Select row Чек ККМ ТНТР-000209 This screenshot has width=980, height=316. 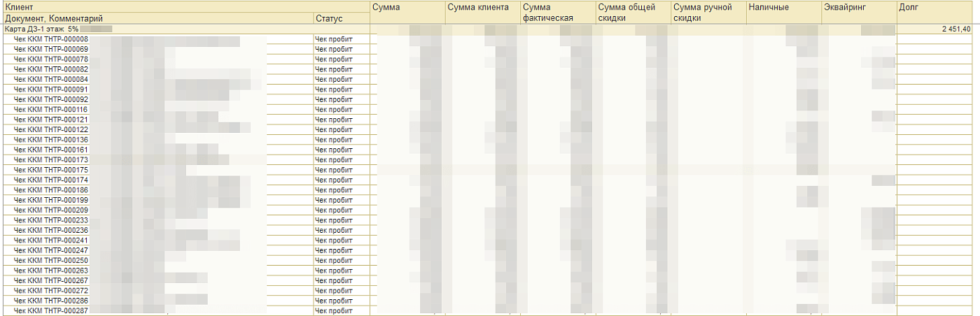[51, 210]
